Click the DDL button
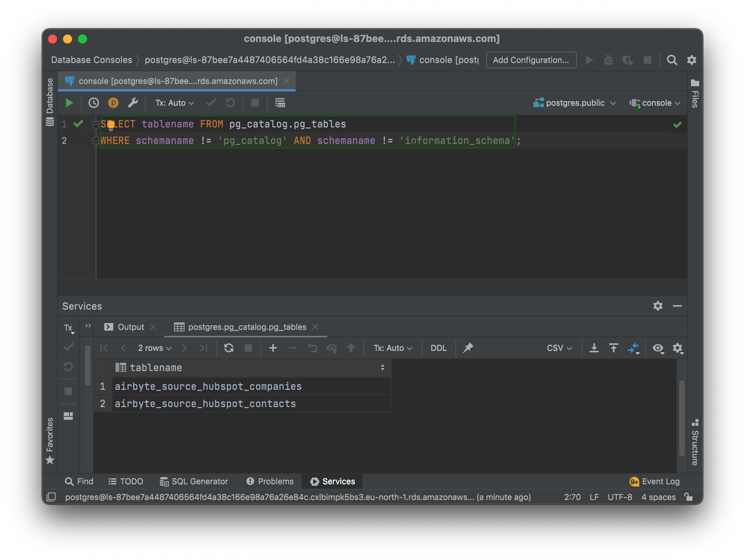The width and height of the screenshot is (745, 560). (439, 348)
